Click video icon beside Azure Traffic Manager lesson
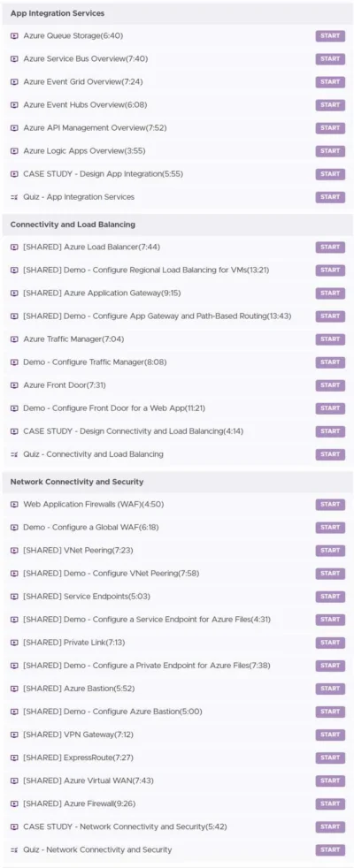 14,339
